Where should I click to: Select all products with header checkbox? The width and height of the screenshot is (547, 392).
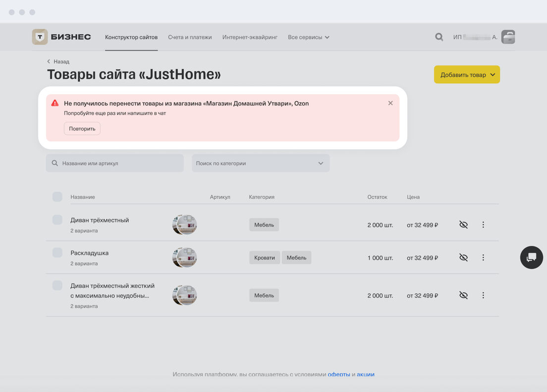click(57, 197)
